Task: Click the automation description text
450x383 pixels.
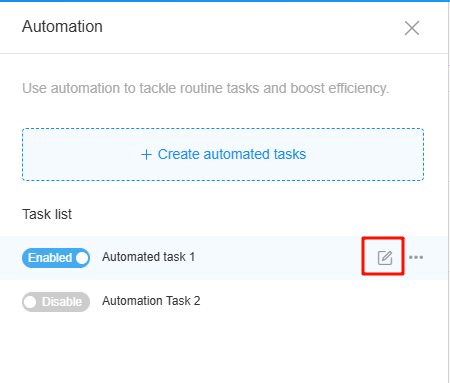Action: (x=206, y=88)
